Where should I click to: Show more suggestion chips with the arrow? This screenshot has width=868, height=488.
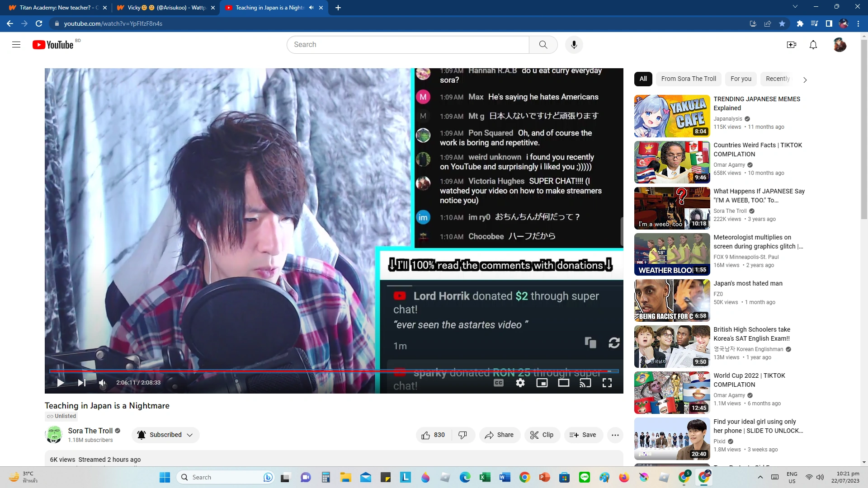coord(805,80)
